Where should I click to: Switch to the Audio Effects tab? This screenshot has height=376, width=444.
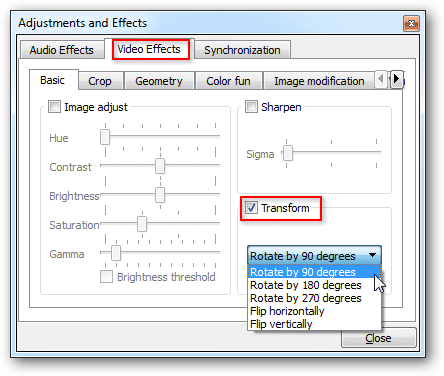tap(62, 50)
